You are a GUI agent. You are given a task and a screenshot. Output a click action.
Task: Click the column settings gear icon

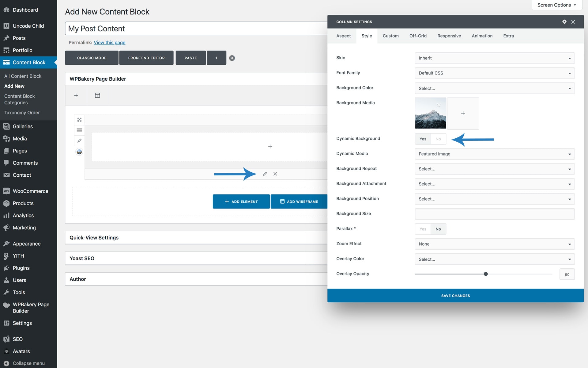(564, 22)
